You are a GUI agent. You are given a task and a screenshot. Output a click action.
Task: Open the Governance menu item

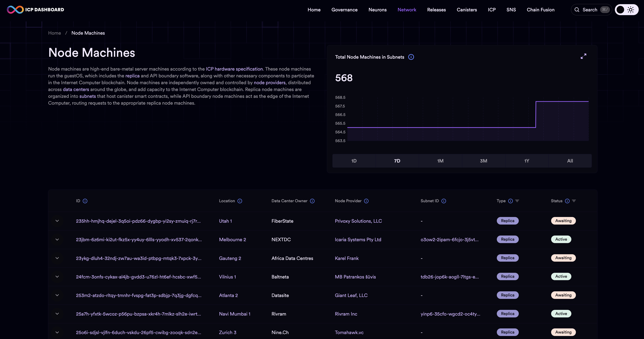coord(345,9)
